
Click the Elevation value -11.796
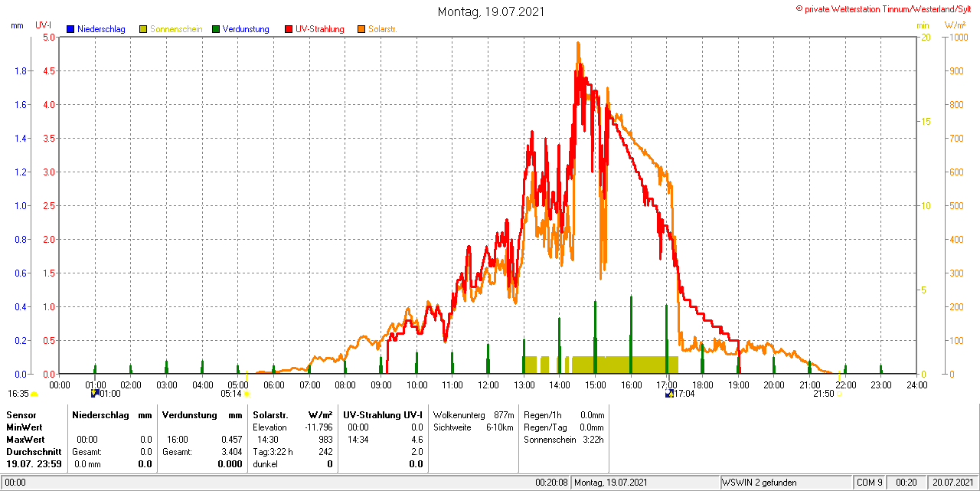[318, 427]
